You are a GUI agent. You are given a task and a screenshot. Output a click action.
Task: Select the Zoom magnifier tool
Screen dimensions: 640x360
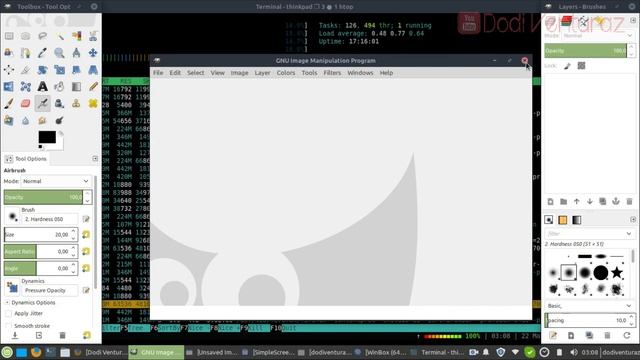click(x=60, y=53)
